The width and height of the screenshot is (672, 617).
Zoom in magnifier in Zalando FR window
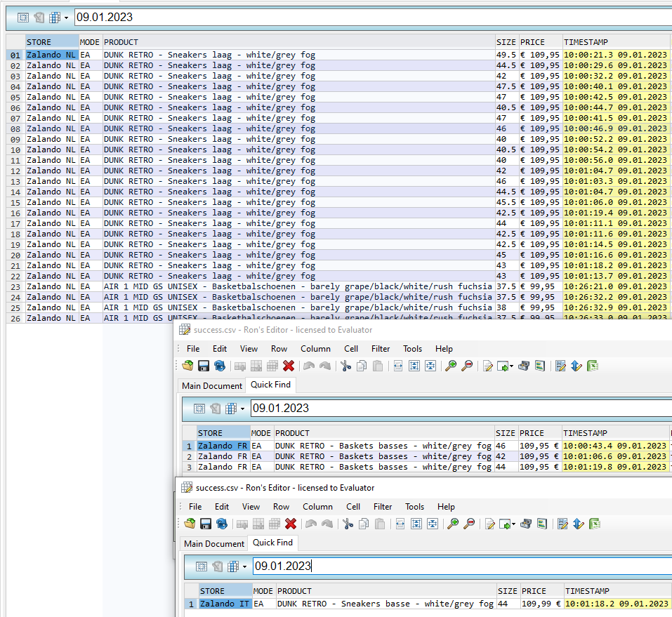[451, 366]
